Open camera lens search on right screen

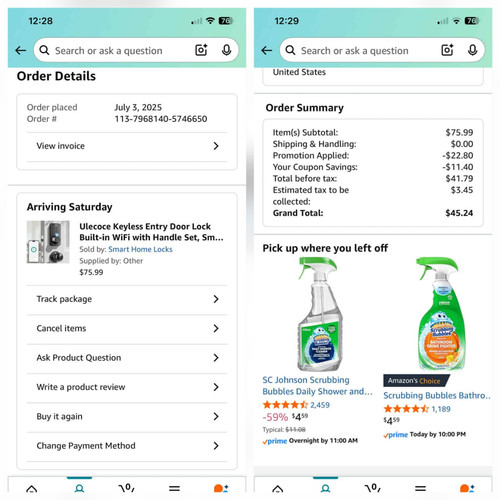pos(447,50)
